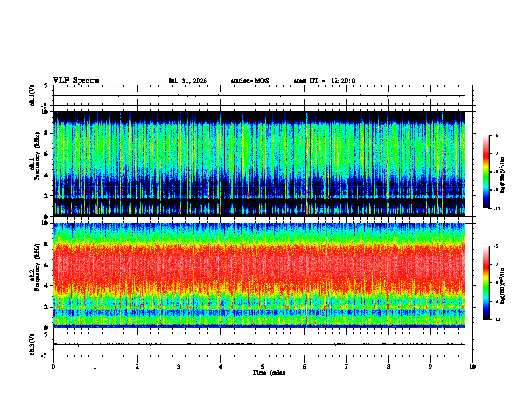Click the station=MOS label
This screenshot has height=411, width=532.
pos(250,81)
